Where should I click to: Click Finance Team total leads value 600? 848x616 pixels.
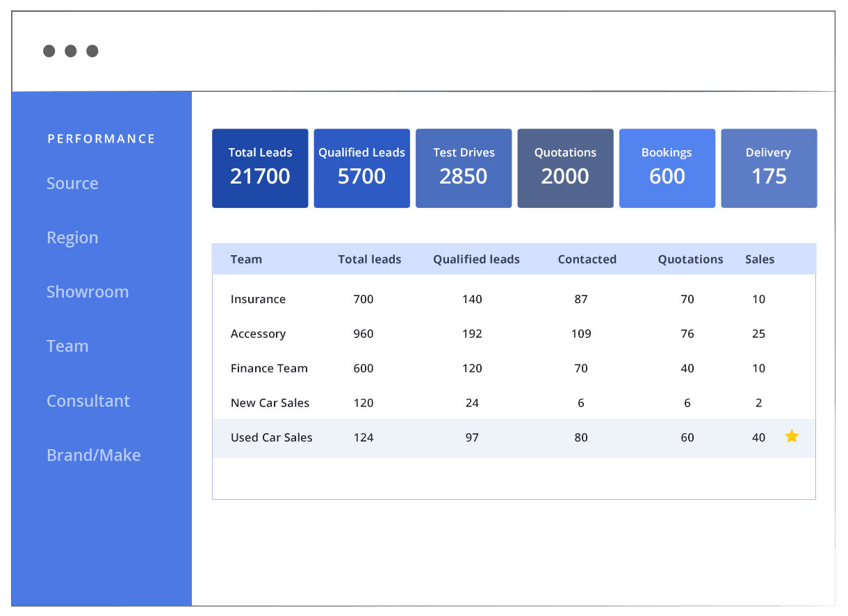tap(364, 368)
